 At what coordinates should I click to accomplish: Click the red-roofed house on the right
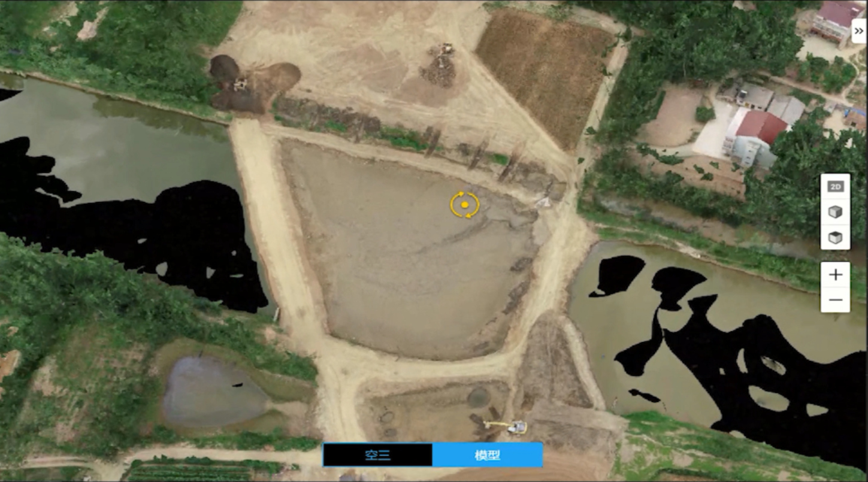(x=761, y=126)
